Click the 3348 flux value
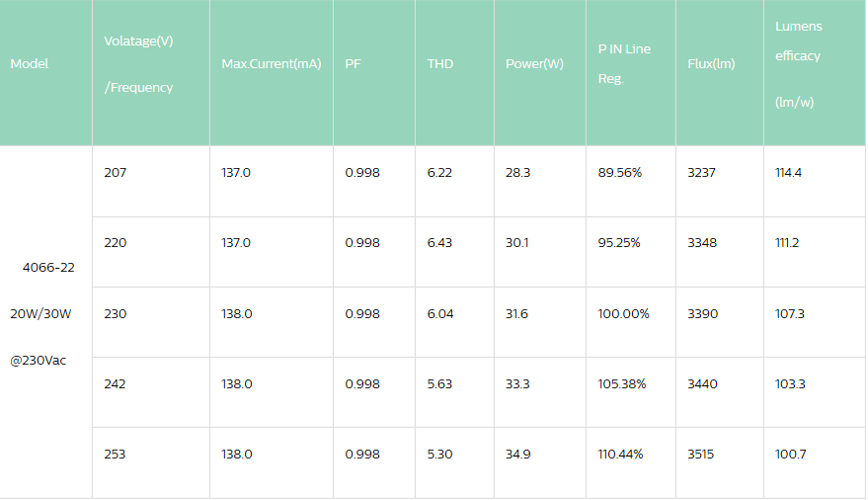This screenshot has width=868, height=500. coord(702,243)
